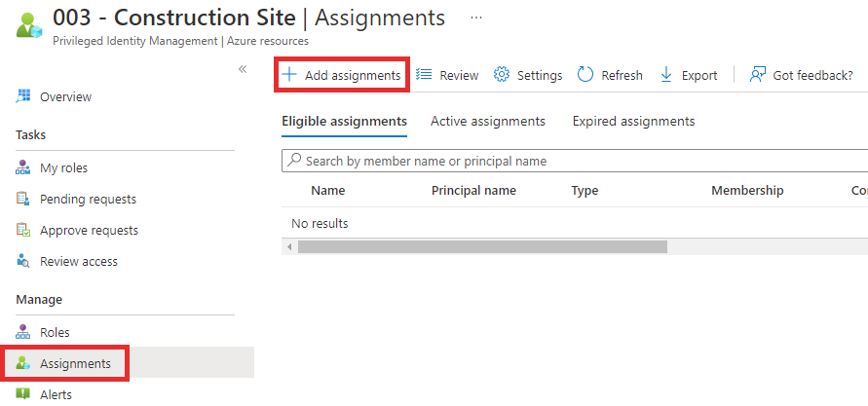Click the horizontal scrollbar thumb
The height and width of the screenshot is (406, 868).
[x=482, y=246]
